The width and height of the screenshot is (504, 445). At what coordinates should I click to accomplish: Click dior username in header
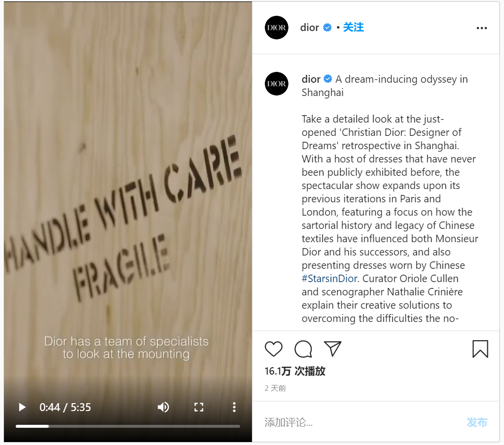coord(310,28)
